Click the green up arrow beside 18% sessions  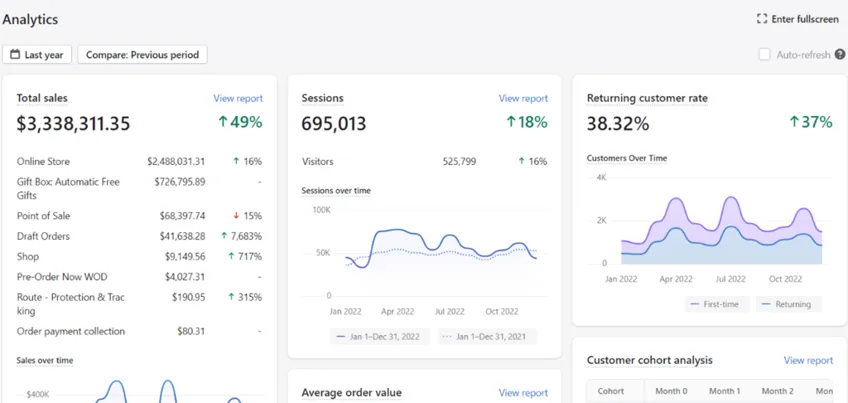(511, 122)
